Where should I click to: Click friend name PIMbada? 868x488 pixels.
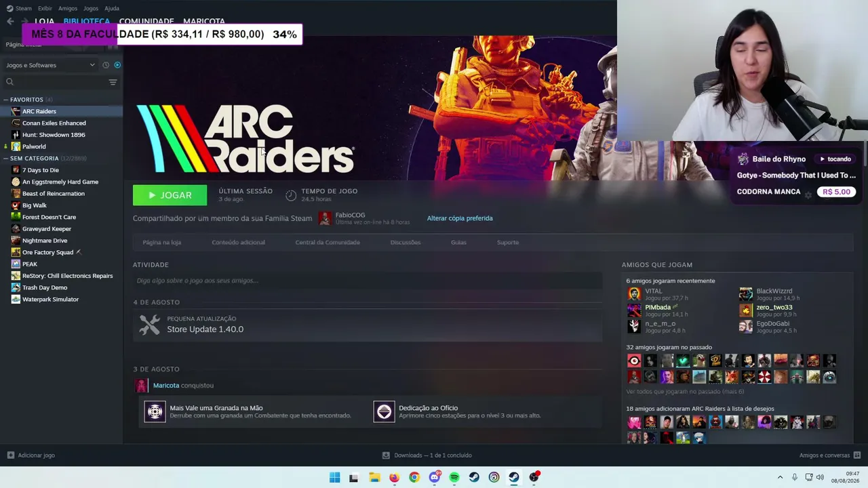pos(658,307)
